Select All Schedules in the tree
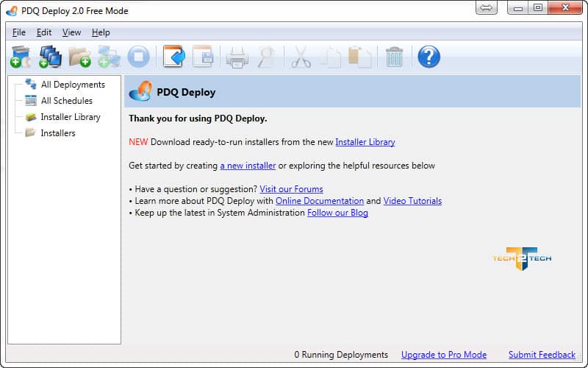The height and width of the screenshot is (368, 588). tap(67, 101)
